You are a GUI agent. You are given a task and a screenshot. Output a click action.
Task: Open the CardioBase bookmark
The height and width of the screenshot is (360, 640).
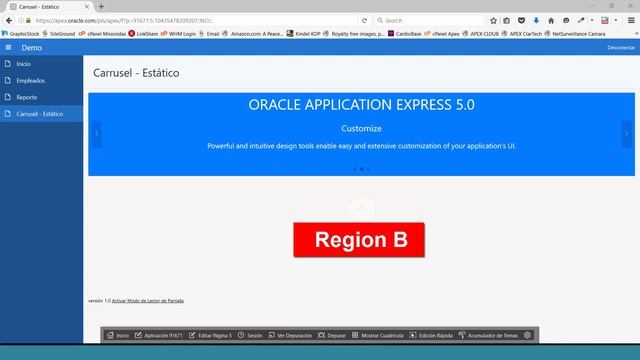pyautogui.click(x=404, y=34)
